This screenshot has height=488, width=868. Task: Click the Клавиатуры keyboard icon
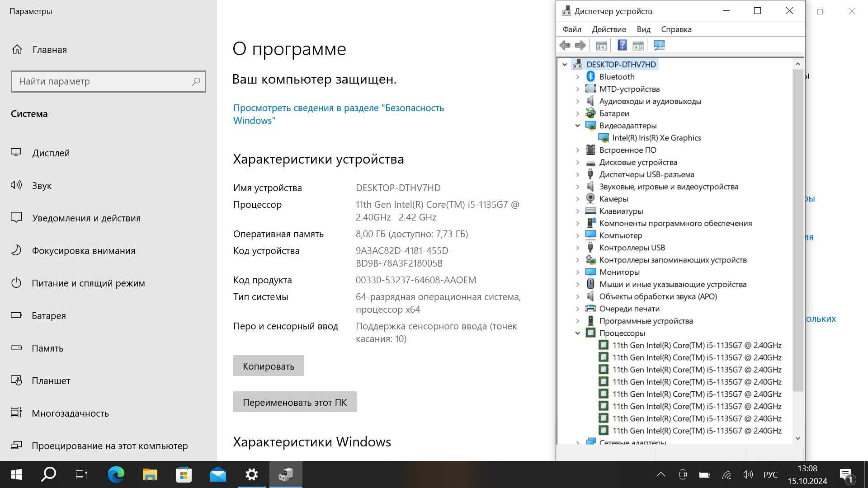[x=590, y=211]
